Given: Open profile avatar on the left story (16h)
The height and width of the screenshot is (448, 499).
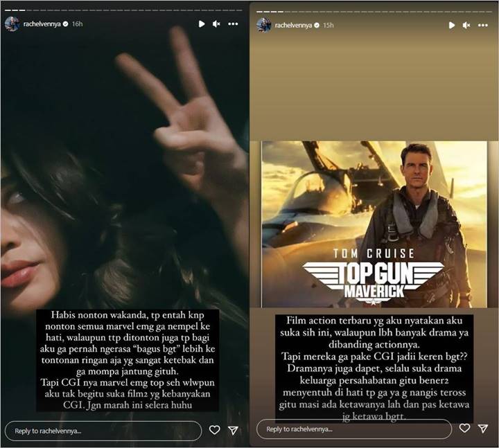Looking at the screenshot, I should pyautogui.click(x=12, y=24).
